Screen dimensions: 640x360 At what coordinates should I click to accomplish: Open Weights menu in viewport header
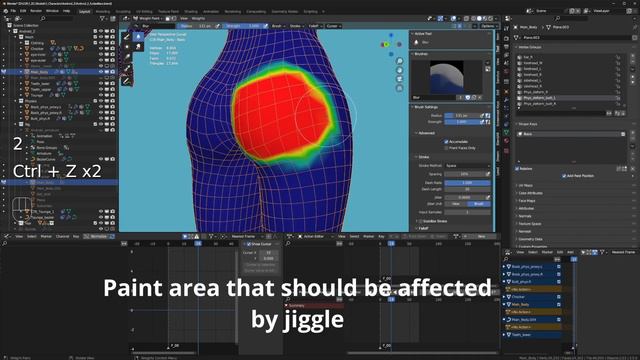pos(198,18)
